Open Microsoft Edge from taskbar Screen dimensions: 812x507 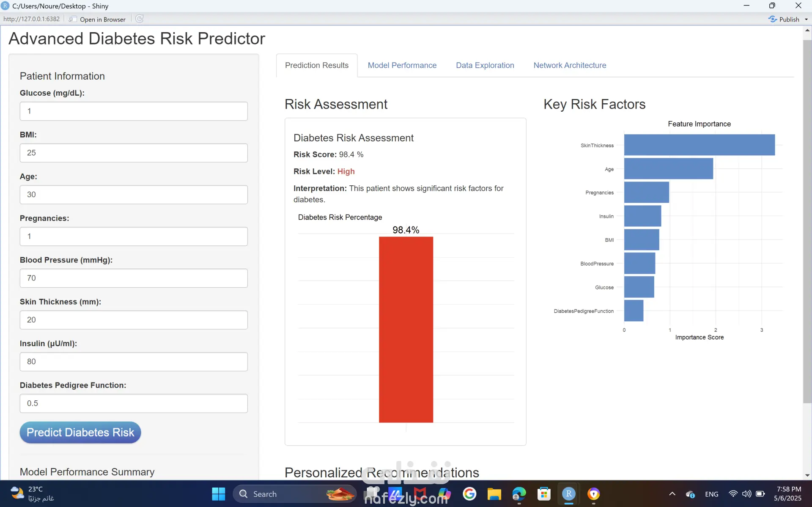tap(519, 494)
